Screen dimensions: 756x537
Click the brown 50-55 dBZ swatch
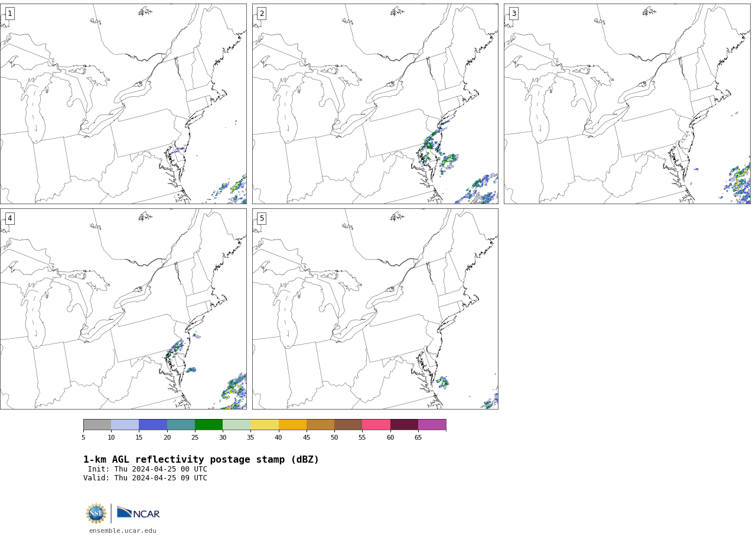[x=348, y=425]
